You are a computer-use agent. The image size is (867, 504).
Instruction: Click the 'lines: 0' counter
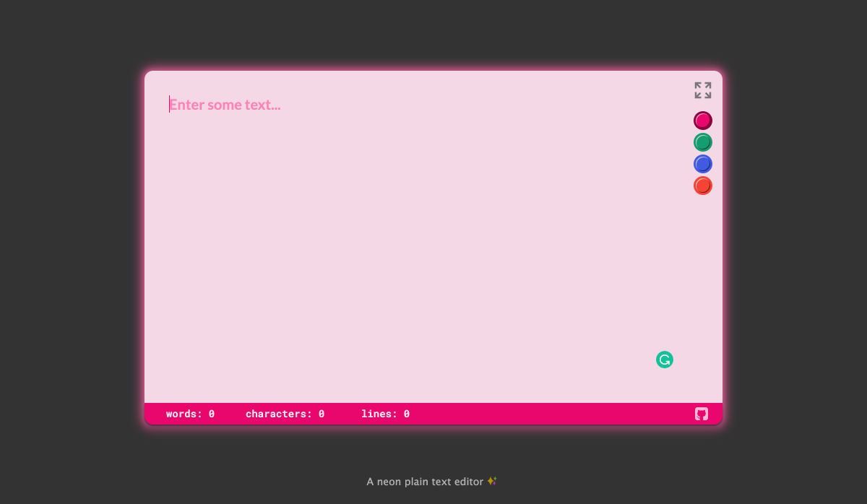click(385, 414)
